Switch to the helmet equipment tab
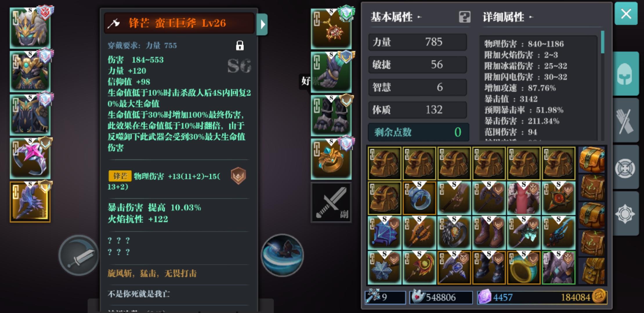The width and height of the screenshot is (644, 313). pyautogui.click(x=626, y=74)
